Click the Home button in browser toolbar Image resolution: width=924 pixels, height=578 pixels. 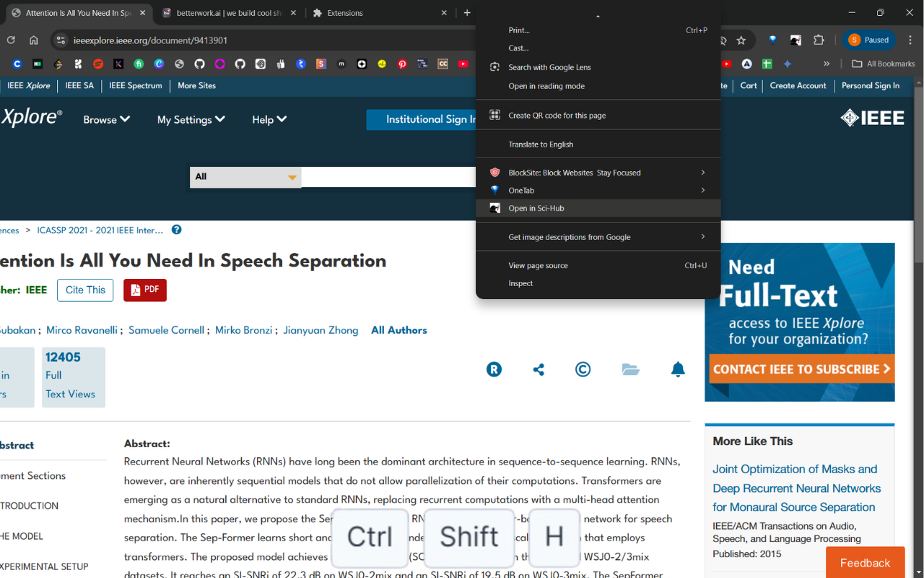(x=33, y=40)
